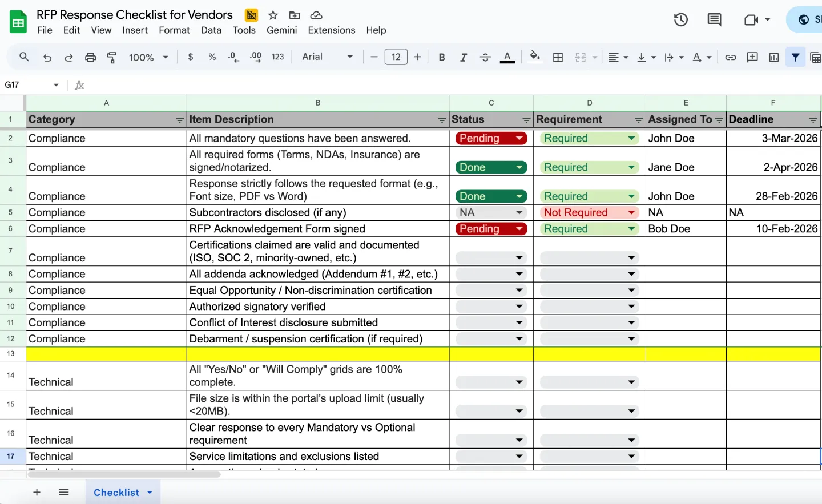Check the cloud save status icon
822x504 pixels.
(316, 15)
